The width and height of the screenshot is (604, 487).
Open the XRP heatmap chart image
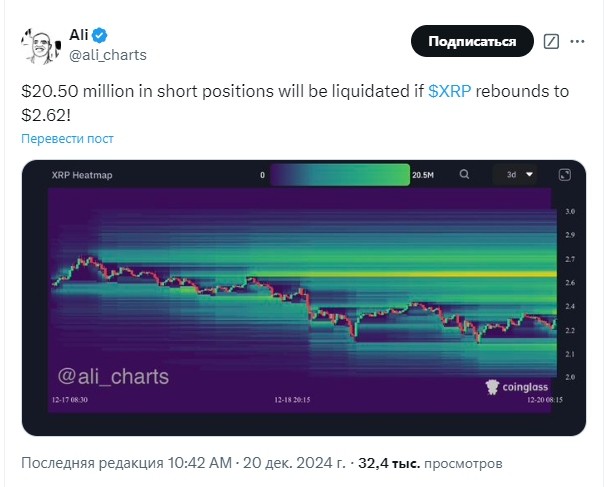(304, 298)
